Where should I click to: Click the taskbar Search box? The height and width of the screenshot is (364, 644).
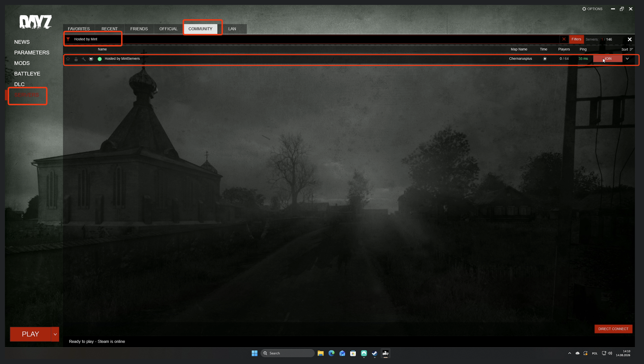pyautogui.click(x=288, y=353)
